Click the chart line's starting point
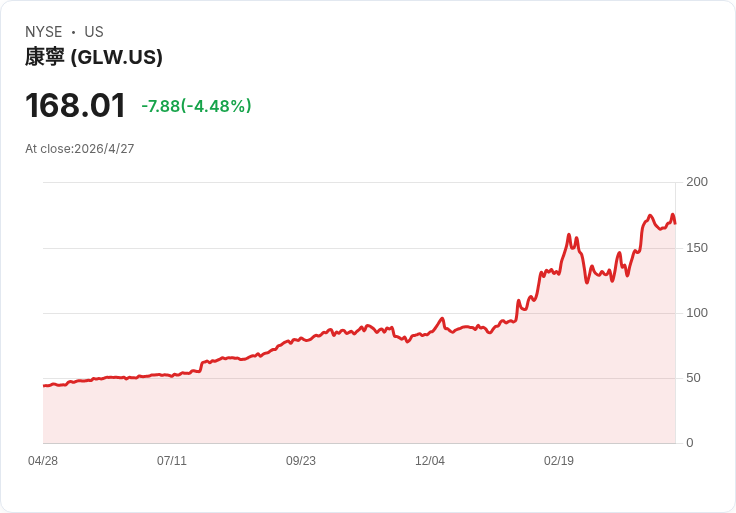 [x=44, y=386]
